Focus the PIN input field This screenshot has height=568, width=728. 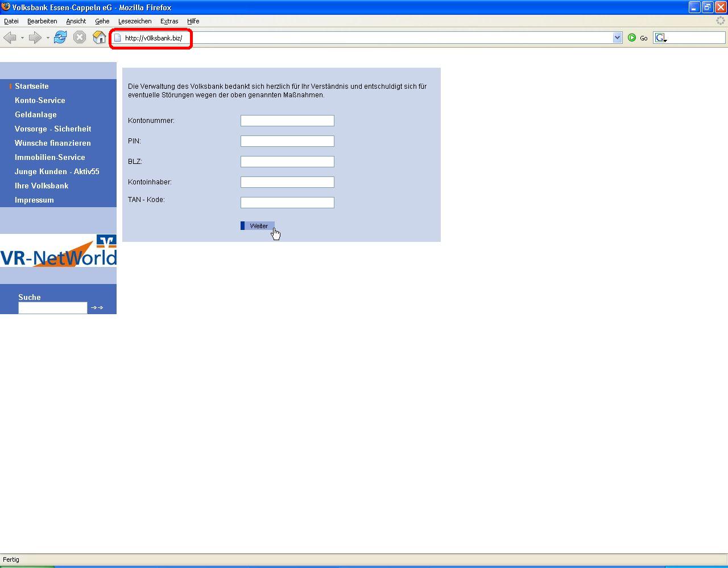(287, 141)
